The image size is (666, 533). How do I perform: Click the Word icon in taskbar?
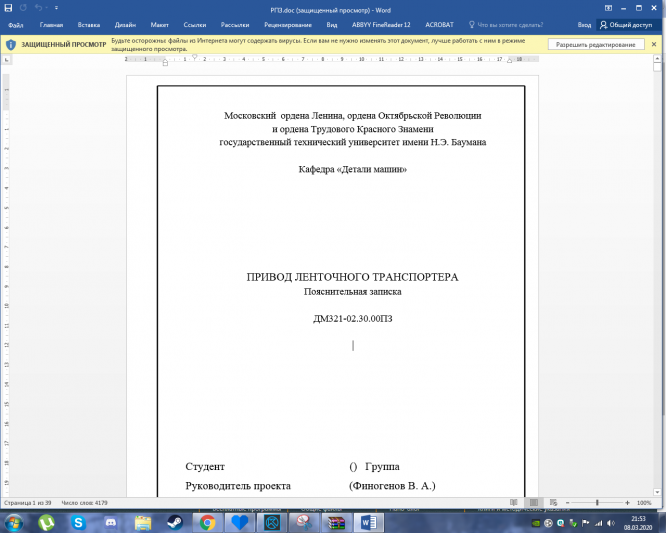pyautogui.click(x=369, y=522)
